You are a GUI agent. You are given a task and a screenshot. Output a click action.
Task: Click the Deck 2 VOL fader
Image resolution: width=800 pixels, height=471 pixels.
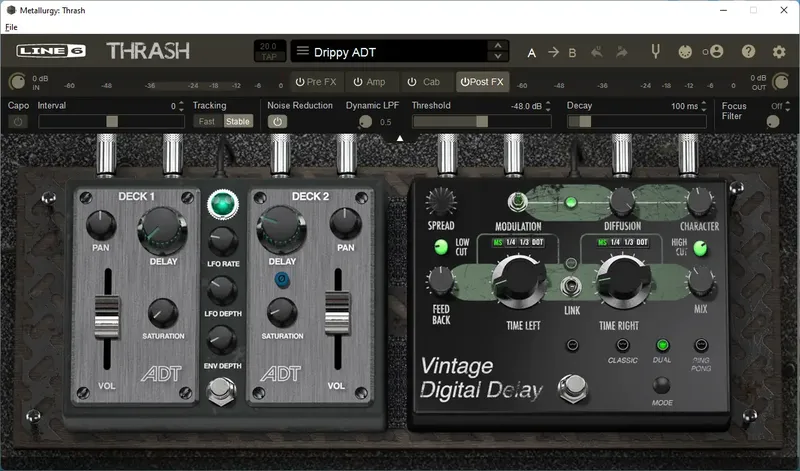[x=337, y=312]
